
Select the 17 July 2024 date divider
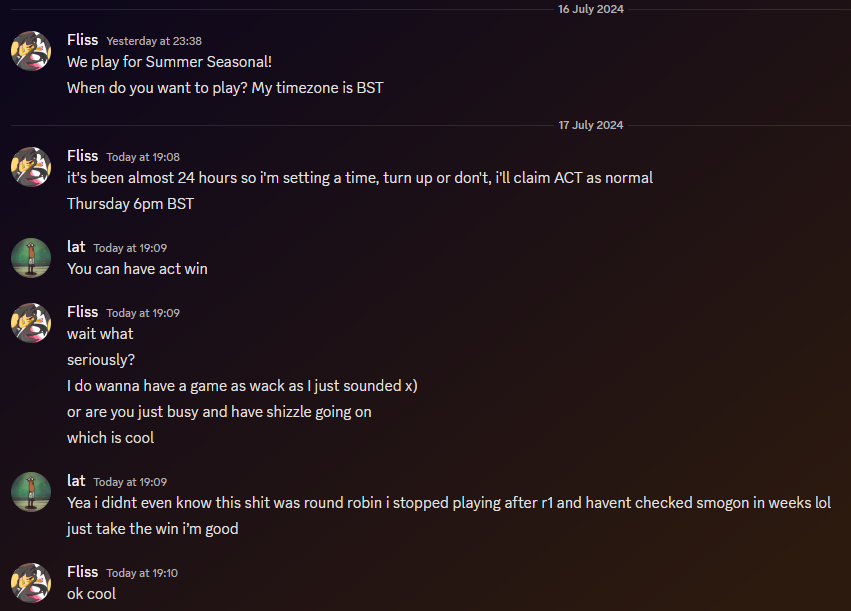coord(590,125)
